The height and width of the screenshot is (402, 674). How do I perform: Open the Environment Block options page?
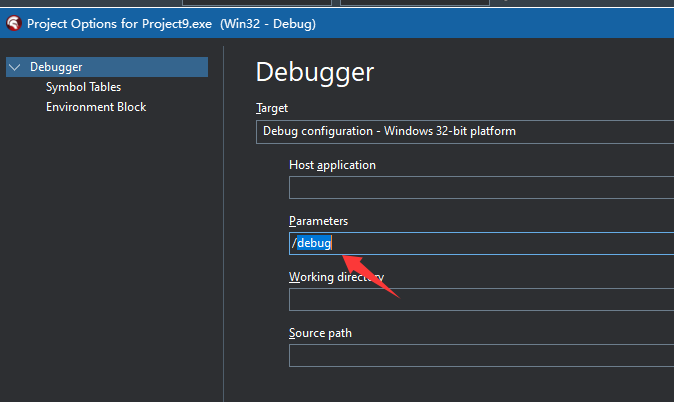(x=96, y=107)
